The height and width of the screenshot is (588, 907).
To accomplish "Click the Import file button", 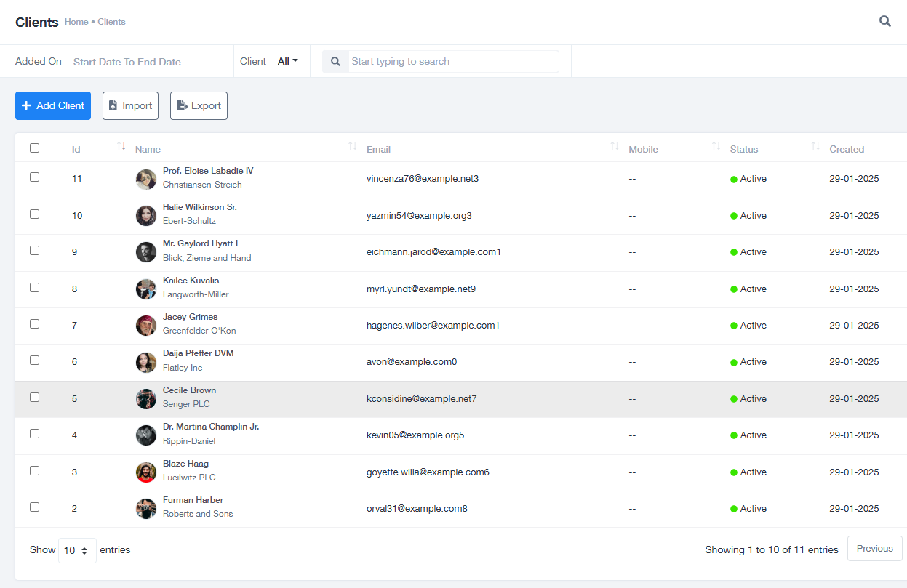I will [x=130, y=105].
